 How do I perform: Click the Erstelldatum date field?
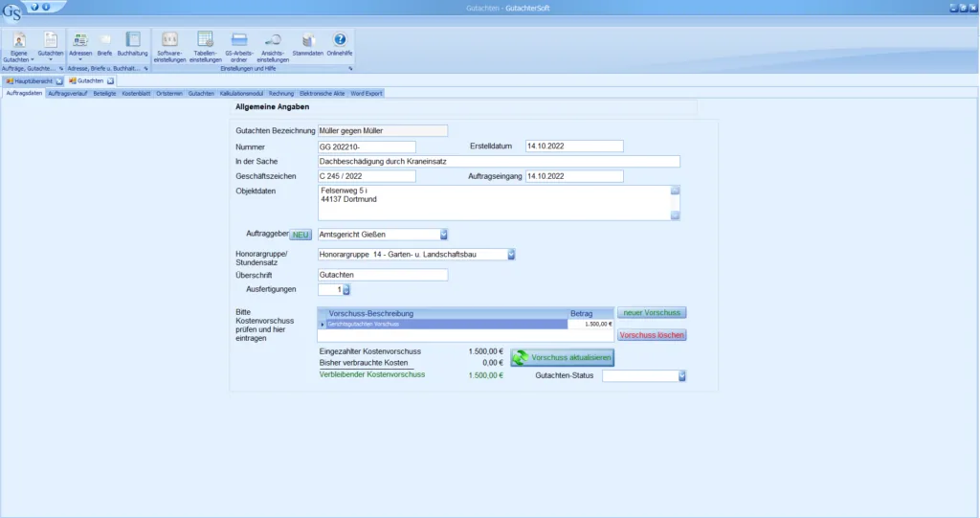tap(574, 146)
